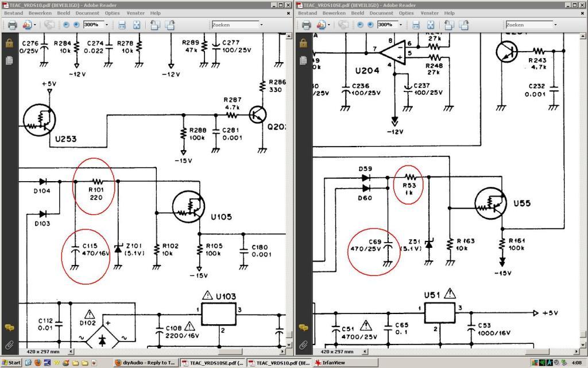Image resolution: width=588 pixels, height=368 pixels.
Task: Zoom in with the plus icon in the VRDS10 window
Action: (x=76, y=25)
